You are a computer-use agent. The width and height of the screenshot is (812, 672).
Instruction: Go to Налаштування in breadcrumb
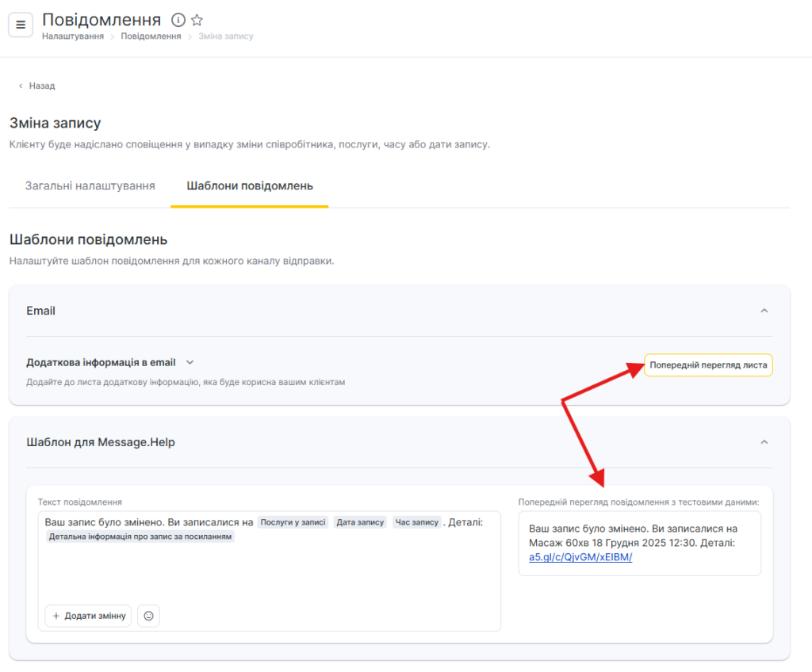point(73,36)
